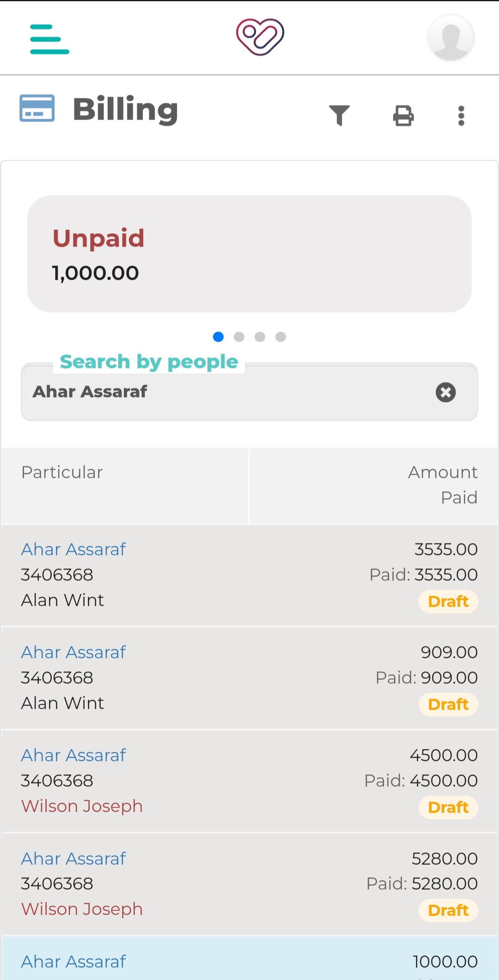499x980 pixels.
Task: Click Wilson Joseph on the 4500.00 bill
Action: 82,806
